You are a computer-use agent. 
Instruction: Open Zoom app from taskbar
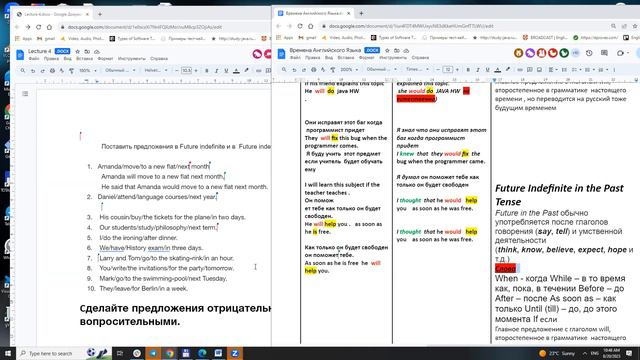(235, 353)
